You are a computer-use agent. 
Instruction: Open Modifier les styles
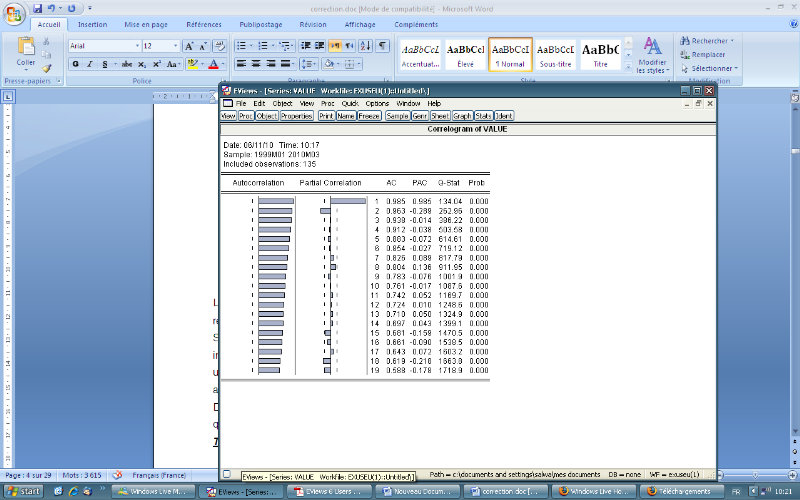652,53
